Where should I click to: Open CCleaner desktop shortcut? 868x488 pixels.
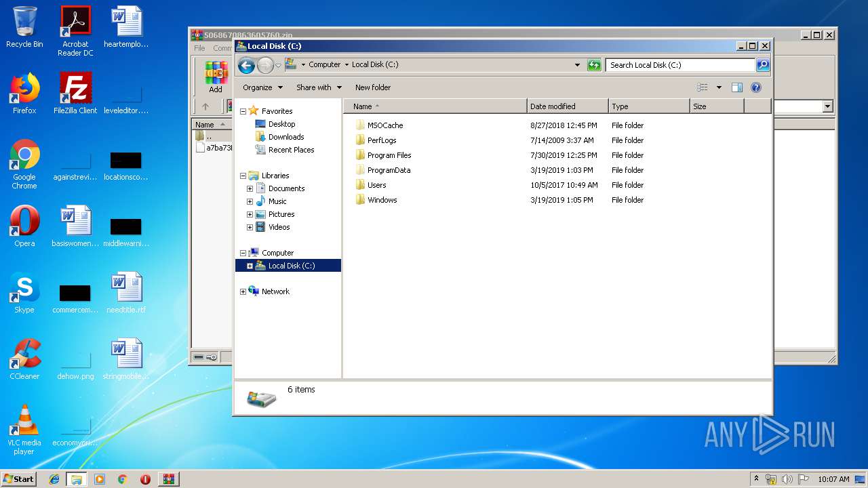coord(24,359)
